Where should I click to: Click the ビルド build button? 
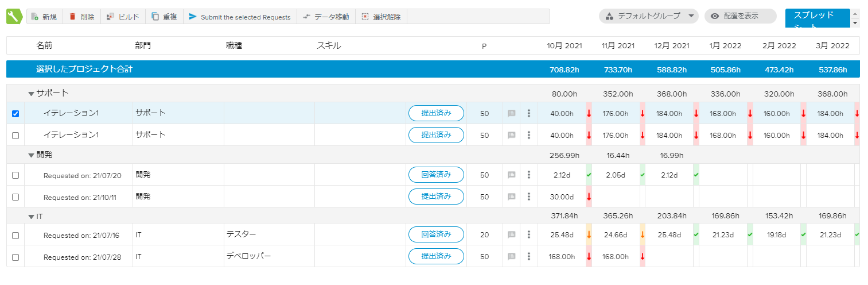(x=123, y=17)
